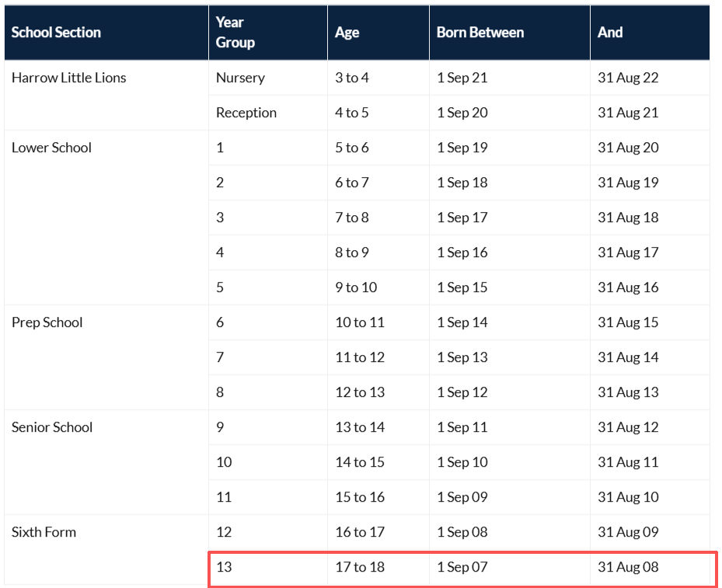722x588 pixels.
Task: Click the Harrow Little Lions cell
Action: pyautogui.click(x=68, y=78)
